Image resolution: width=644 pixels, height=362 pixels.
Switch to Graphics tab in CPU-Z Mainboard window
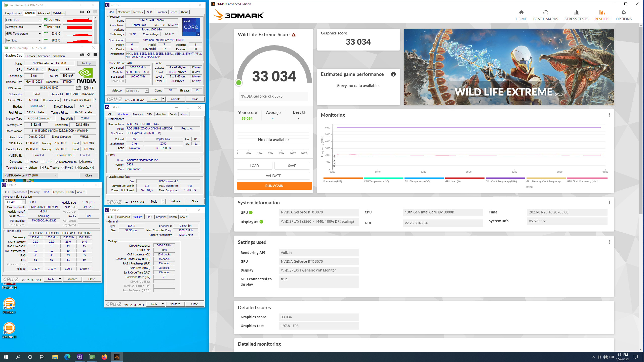click(x=161, y=114)
